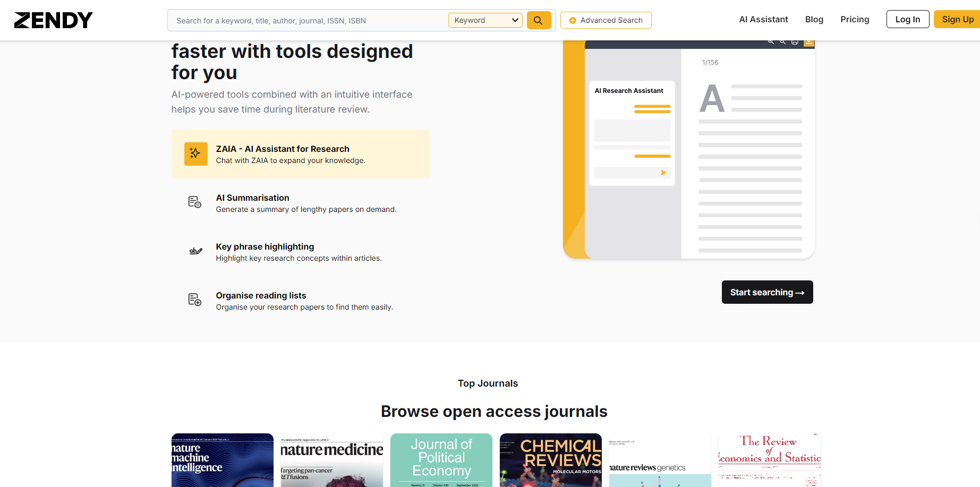
Task: Click Start searching button
Action: (x=767, y=292)
